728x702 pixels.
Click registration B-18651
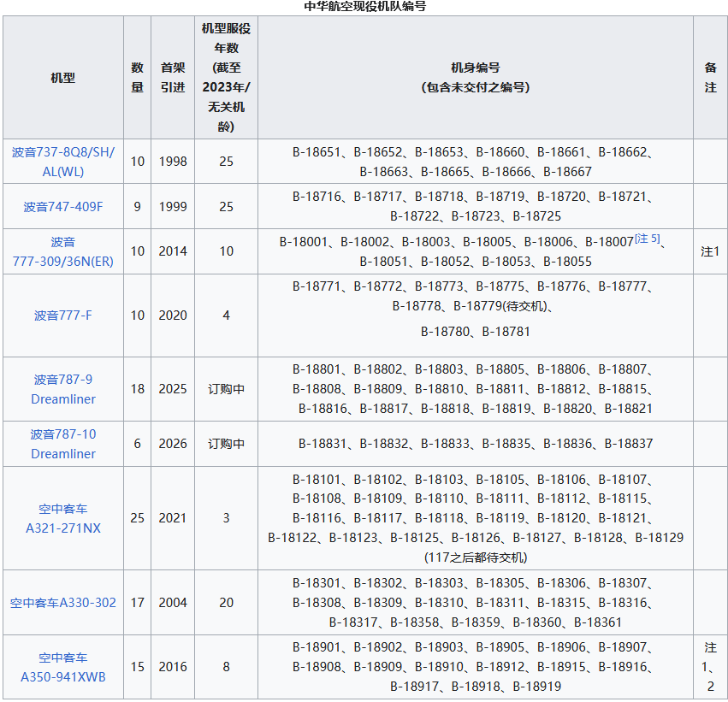click(x=317, y=152)
